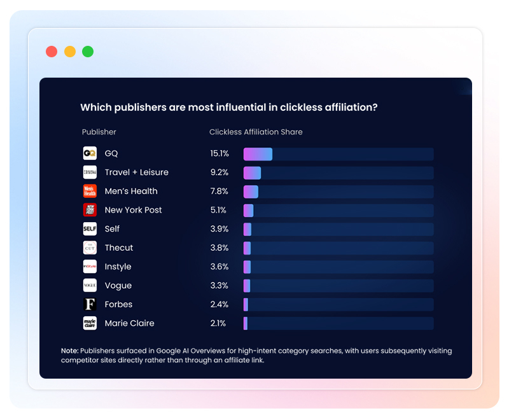
Task: Click The Cut logo icon
Action: tap(90, 248)
